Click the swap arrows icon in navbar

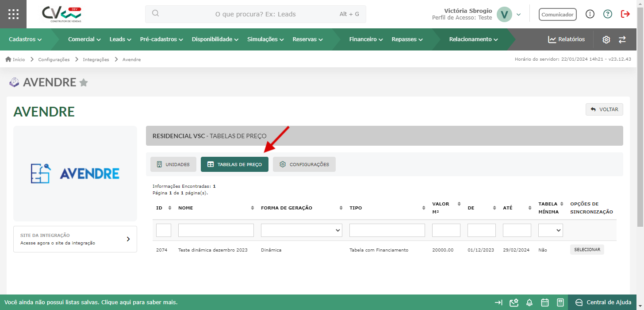[x=622, y=39]
